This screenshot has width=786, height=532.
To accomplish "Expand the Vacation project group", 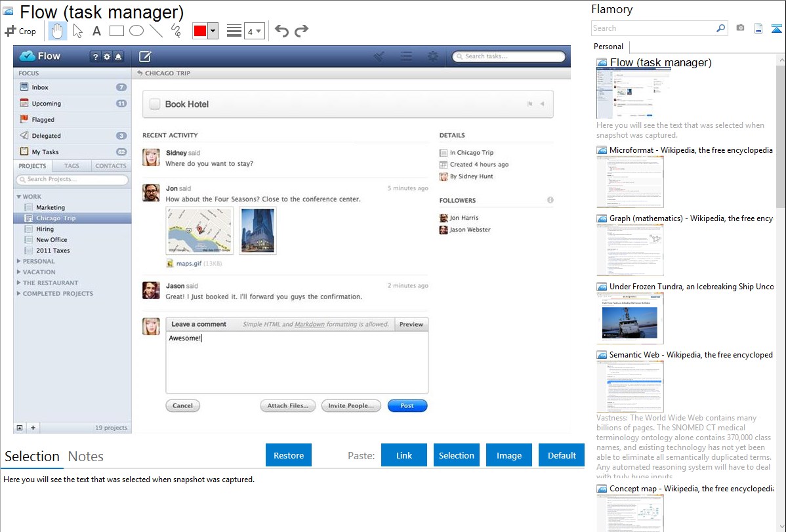I will [18, 272].
